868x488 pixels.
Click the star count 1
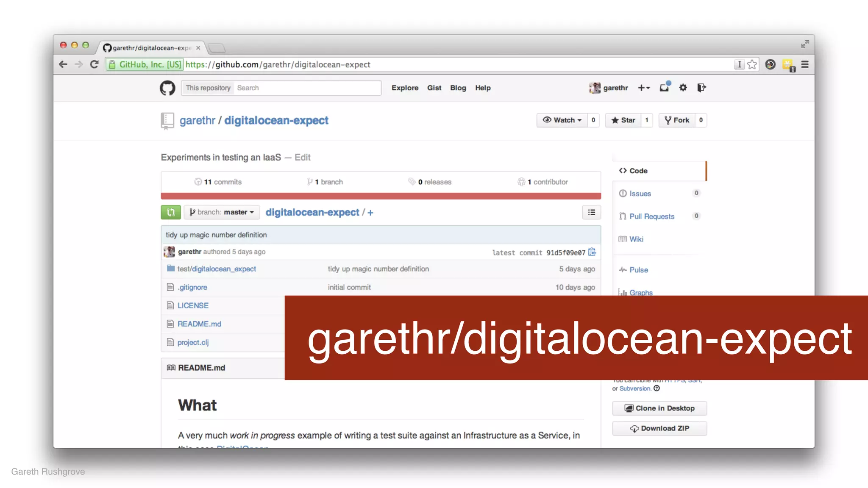click(x=647, y=120)
